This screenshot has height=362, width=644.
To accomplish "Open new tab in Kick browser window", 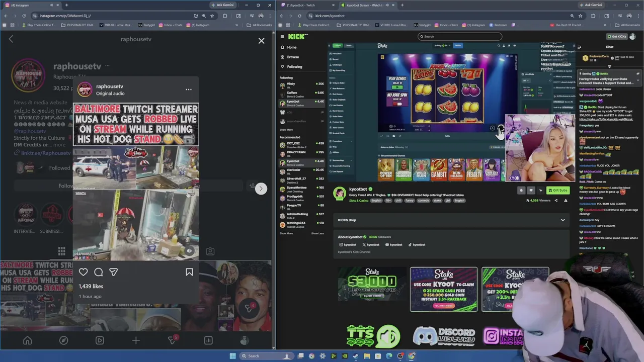I will pos(402,5).
